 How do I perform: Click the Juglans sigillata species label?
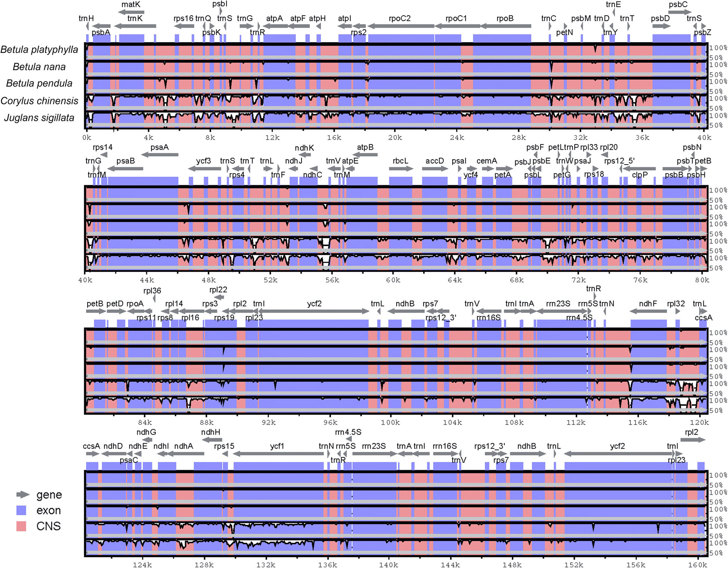[39, 118]
